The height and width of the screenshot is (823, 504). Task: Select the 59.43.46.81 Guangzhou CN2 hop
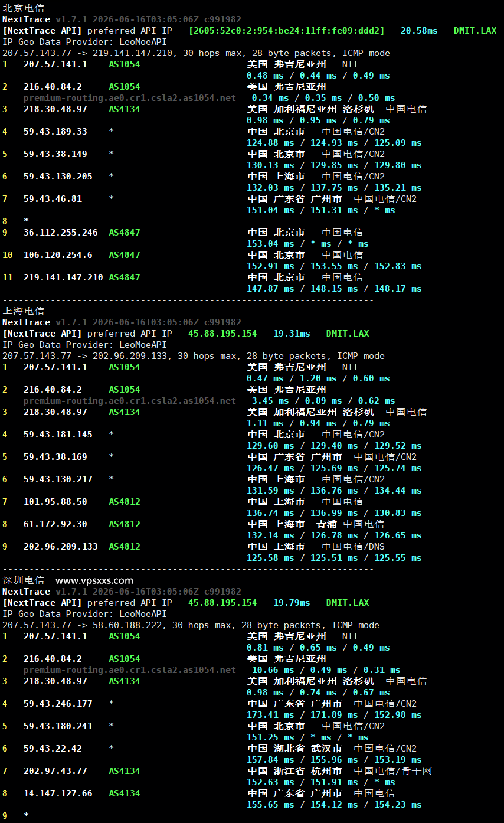(x=53, y=199)
